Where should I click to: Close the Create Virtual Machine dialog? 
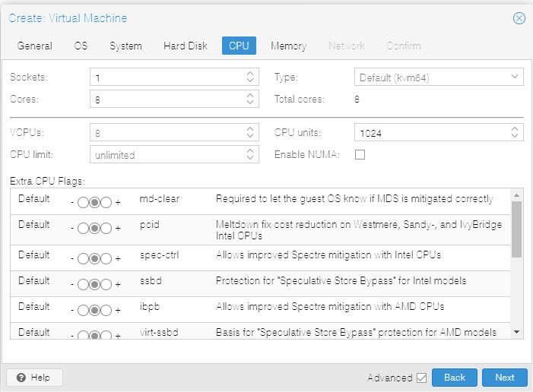pos(519,18)
